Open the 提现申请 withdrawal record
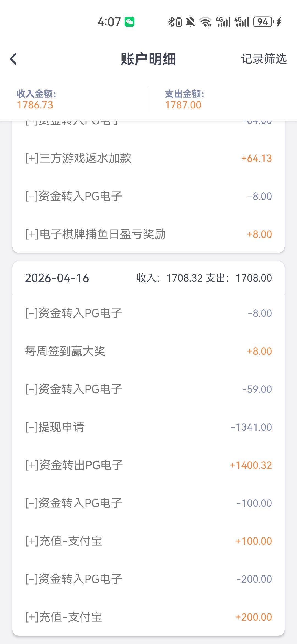The width and height of the screenshot is (297, 644). coord(148,427)
